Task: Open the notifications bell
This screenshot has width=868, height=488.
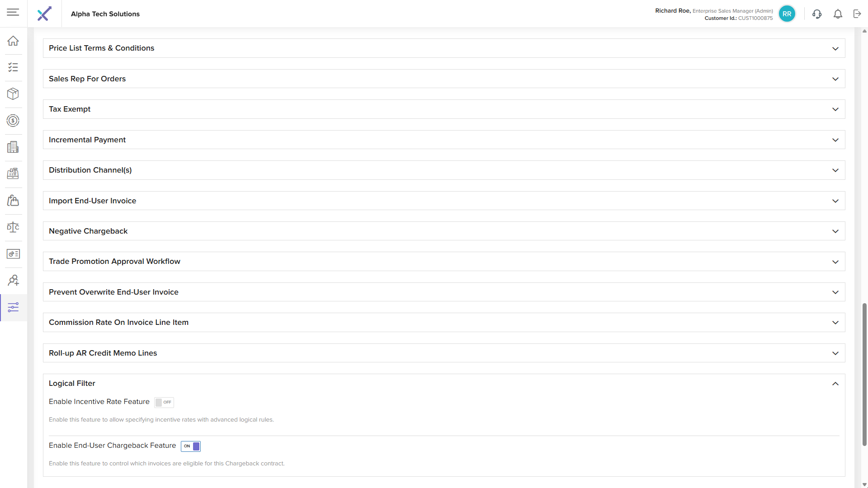Action: click(838, 14)
